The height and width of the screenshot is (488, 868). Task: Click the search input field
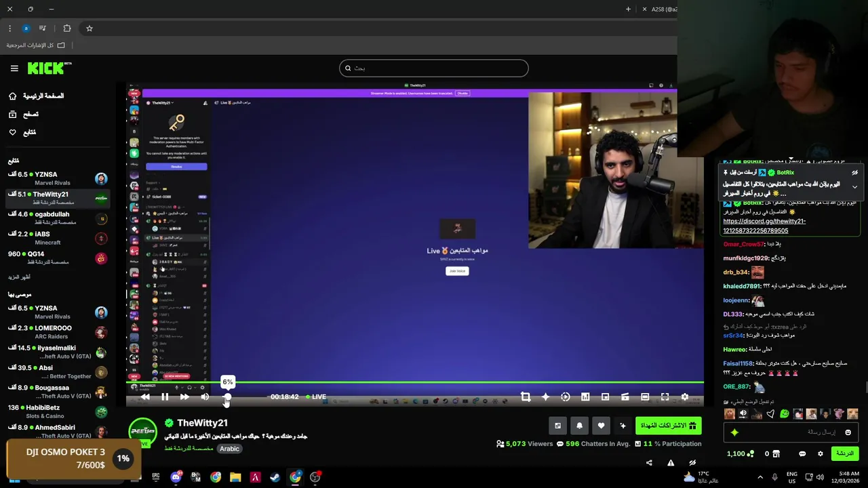coord(434,68)
